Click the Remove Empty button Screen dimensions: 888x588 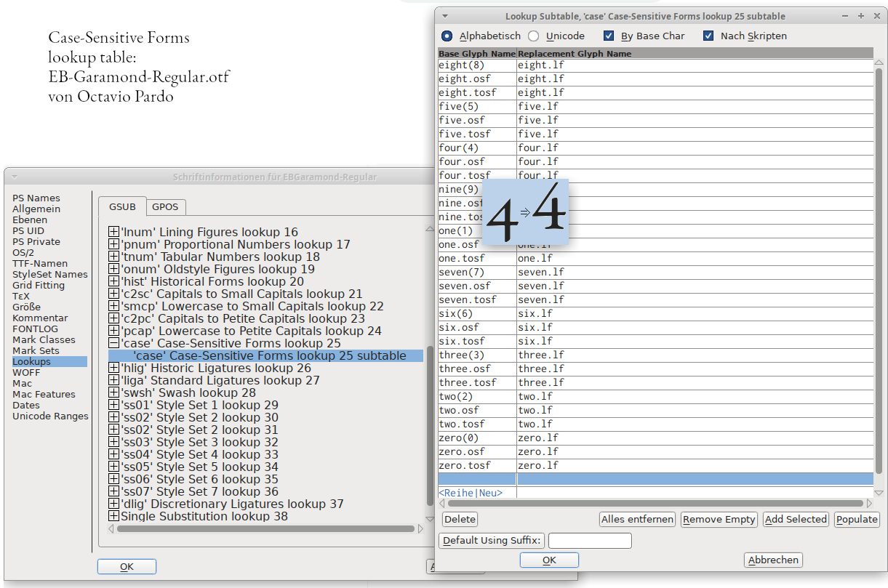(x=719, y=519)
